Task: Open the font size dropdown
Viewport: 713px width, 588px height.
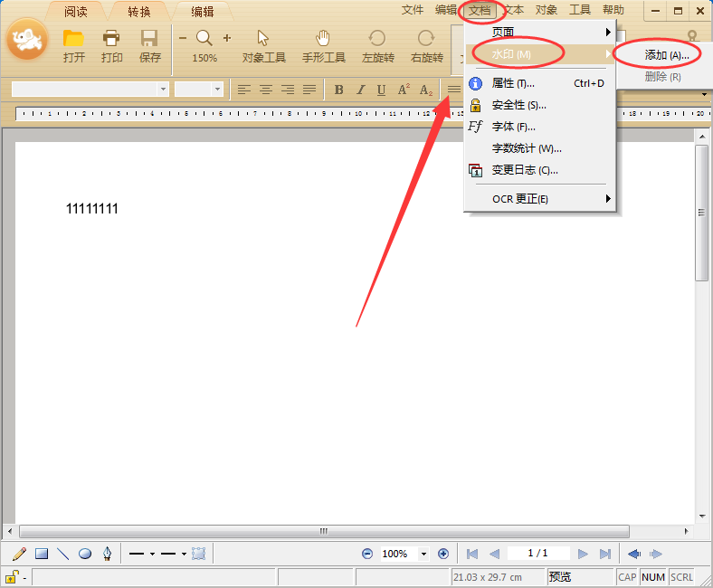Action: click(x=217, y=90)
